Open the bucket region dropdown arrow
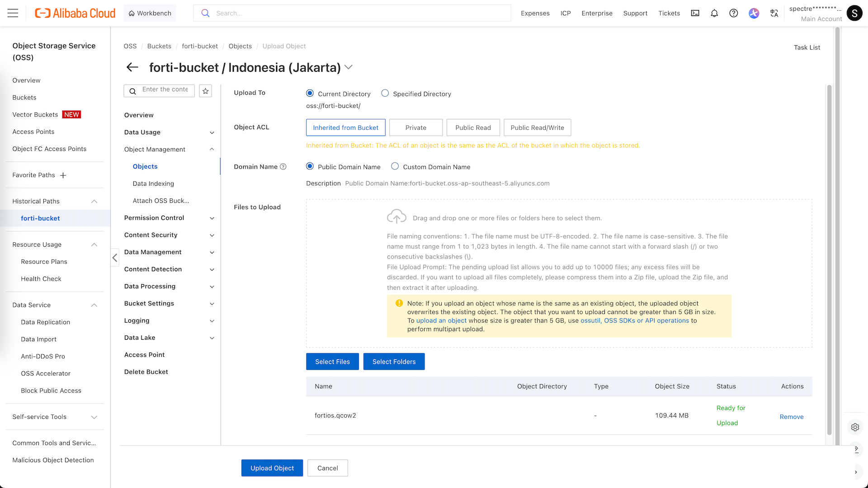The image size is (868, 488). point(348,67)
